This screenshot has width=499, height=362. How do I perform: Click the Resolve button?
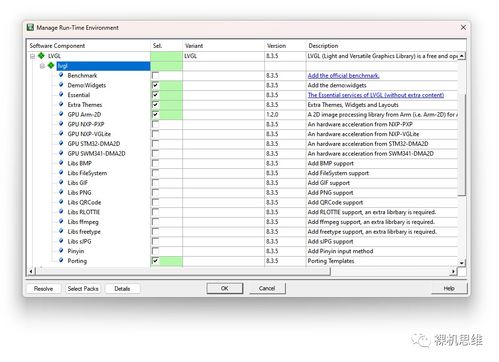43,289
